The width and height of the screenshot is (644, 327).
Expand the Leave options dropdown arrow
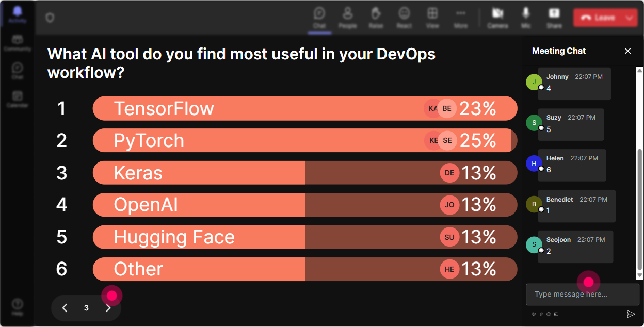pos(629,18)
